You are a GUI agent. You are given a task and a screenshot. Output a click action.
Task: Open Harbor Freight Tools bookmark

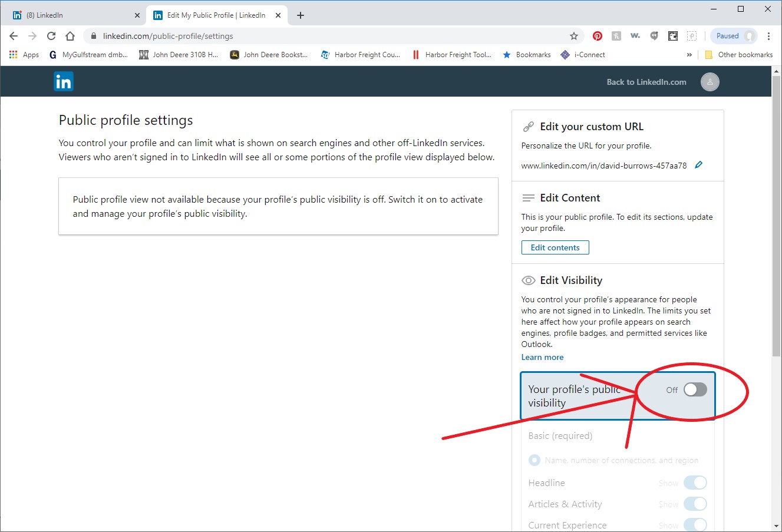451,55
